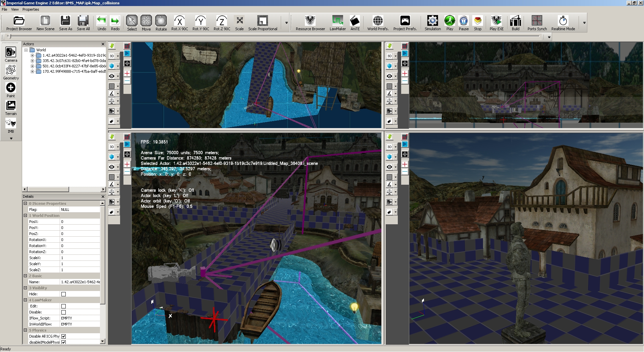The width and height of the screenshot is (644, 352).
Task: Click the PosX value field
Action: (x=80, y=222)
